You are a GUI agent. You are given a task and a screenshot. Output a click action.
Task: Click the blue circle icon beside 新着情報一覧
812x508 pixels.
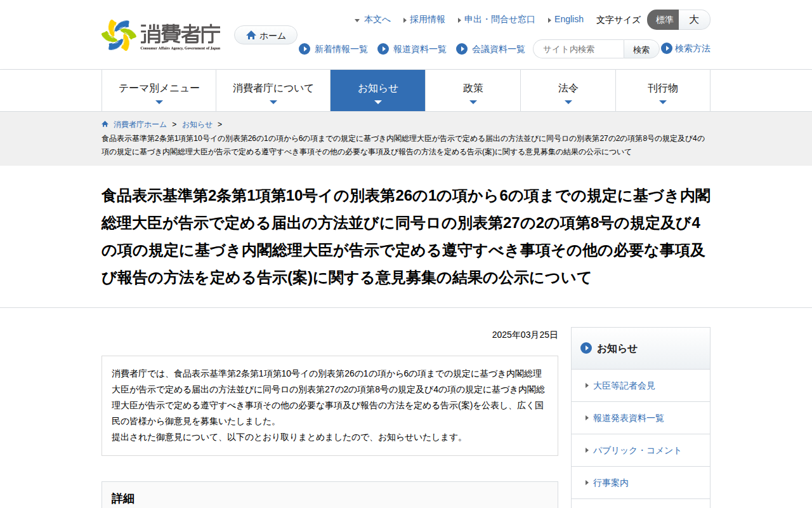305,49
